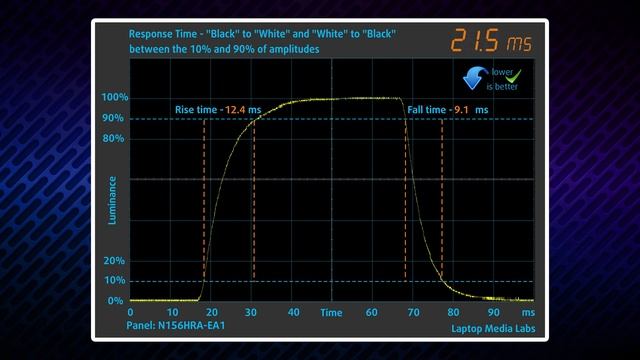Click the 10% luminance axis label

(x=115, y=280)
